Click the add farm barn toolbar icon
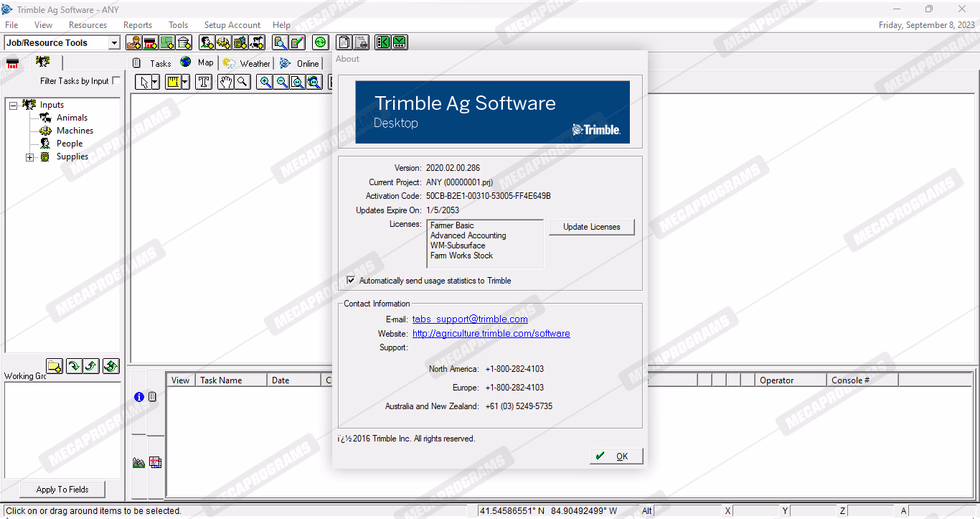980x519 pixels. click(x=150, y=42)
